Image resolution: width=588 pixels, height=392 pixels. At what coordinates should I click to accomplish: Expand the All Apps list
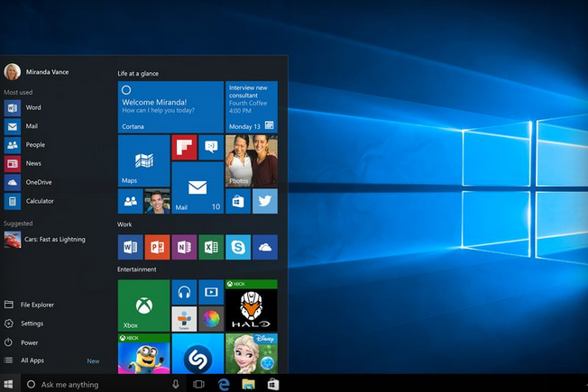pos(32,360)
